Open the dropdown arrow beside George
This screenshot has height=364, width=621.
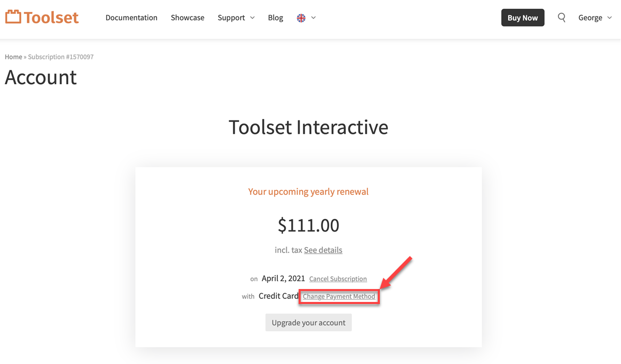[x=610, y=18]
